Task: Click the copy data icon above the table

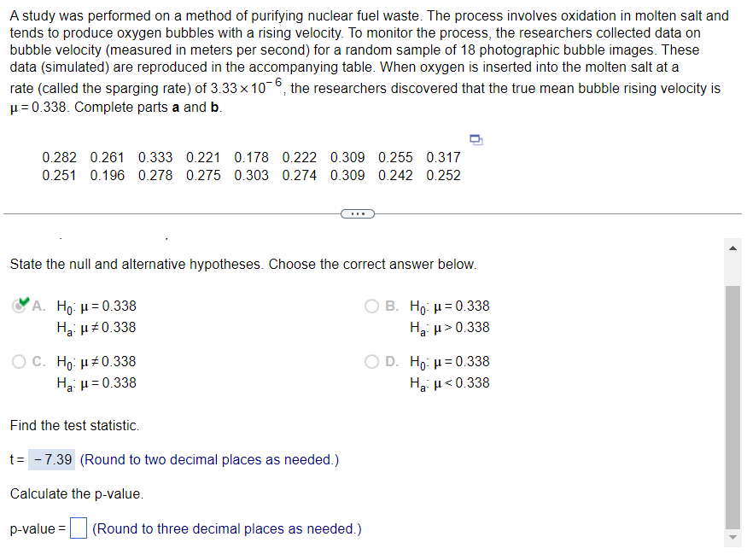Action: click(476, 138)
